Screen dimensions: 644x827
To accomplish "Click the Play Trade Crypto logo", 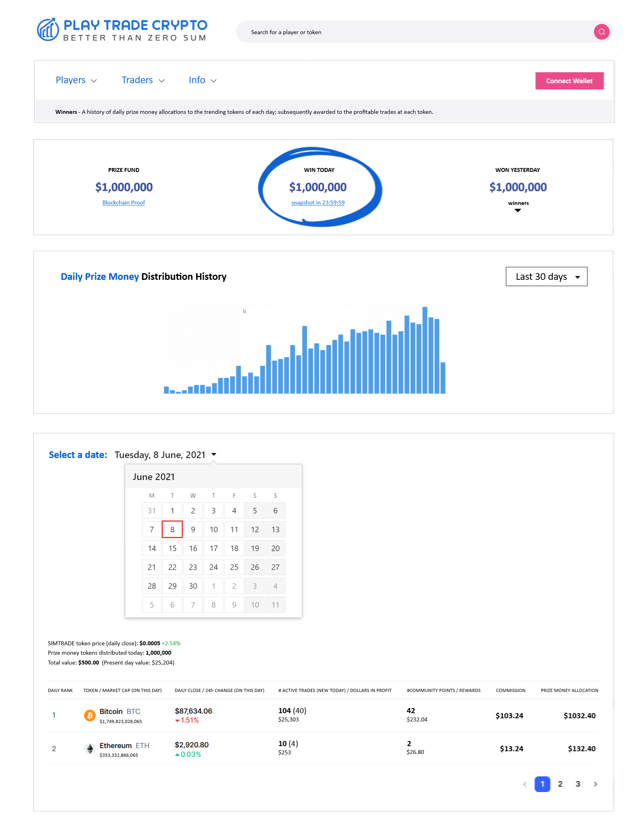I will tap(122, 30).
